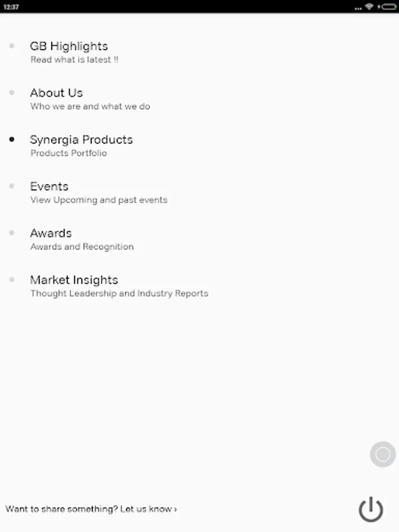Click 'View Upcoming and past events' text
Screen dimensions: 399x532
tap(99, 200)
